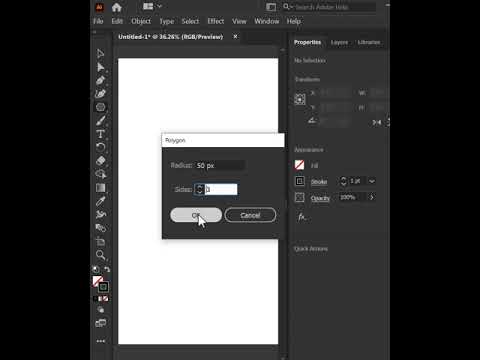Viewport: 480px width, 360px height.
Task: Select the Eraser tool
Action: [x=100, y=161]
